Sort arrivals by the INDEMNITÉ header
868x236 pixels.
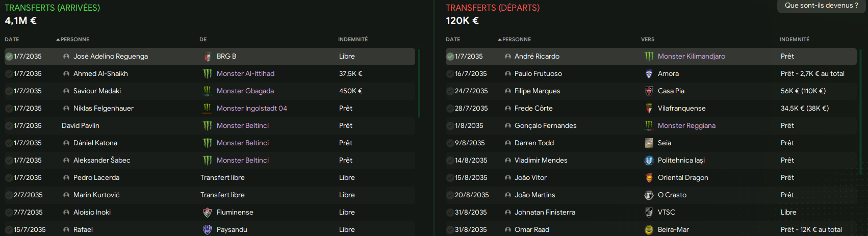[353, 39]
